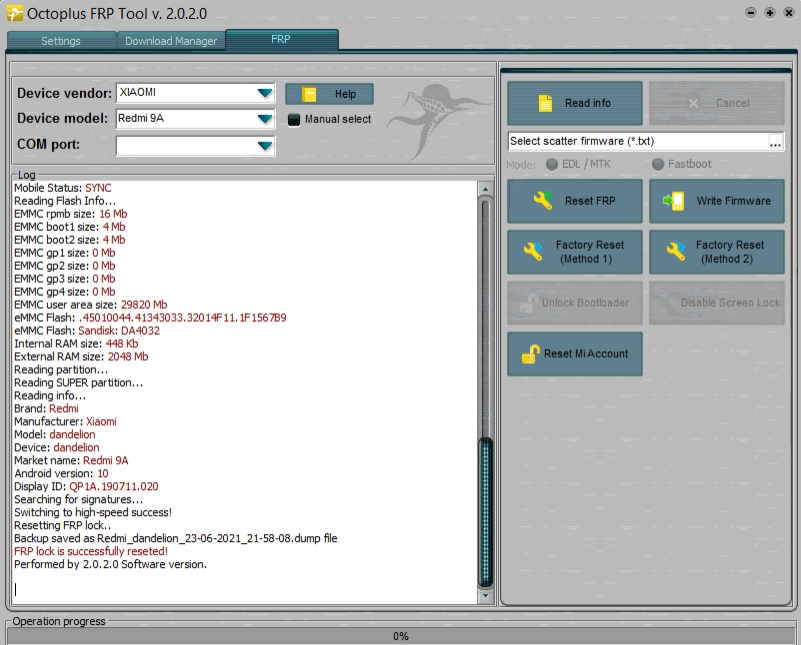Open the Device model dropdown
Screen dimensions: 801x645
[x=265, y=119]
